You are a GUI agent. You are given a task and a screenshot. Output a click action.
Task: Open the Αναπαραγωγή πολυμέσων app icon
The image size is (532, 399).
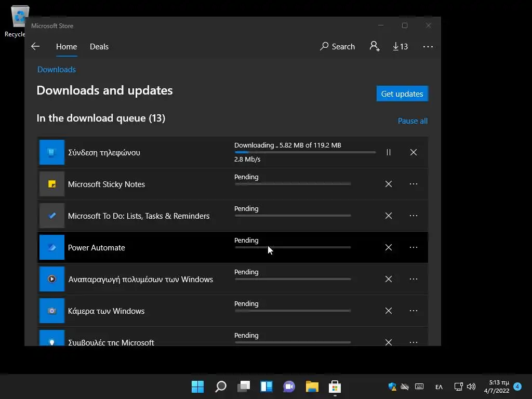52,279
